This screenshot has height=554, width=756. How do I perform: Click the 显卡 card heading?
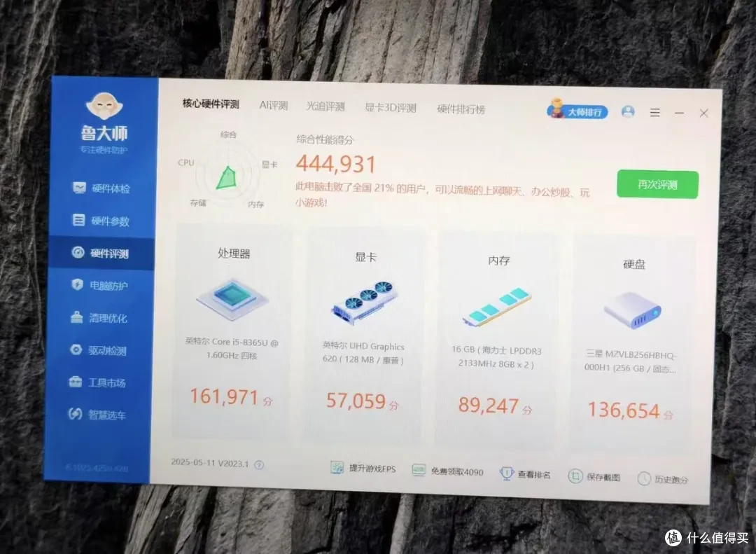(365, 257)
